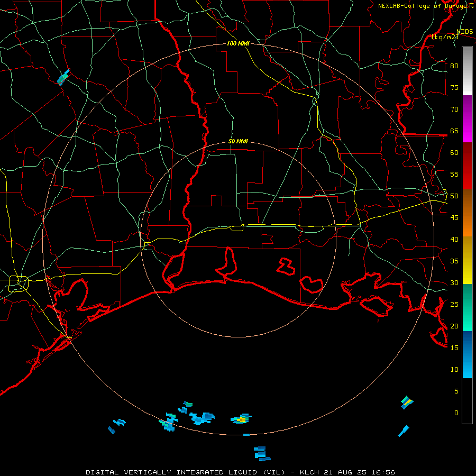Click the 20 value on the VIL scale
476x476 pixels.
454,326
